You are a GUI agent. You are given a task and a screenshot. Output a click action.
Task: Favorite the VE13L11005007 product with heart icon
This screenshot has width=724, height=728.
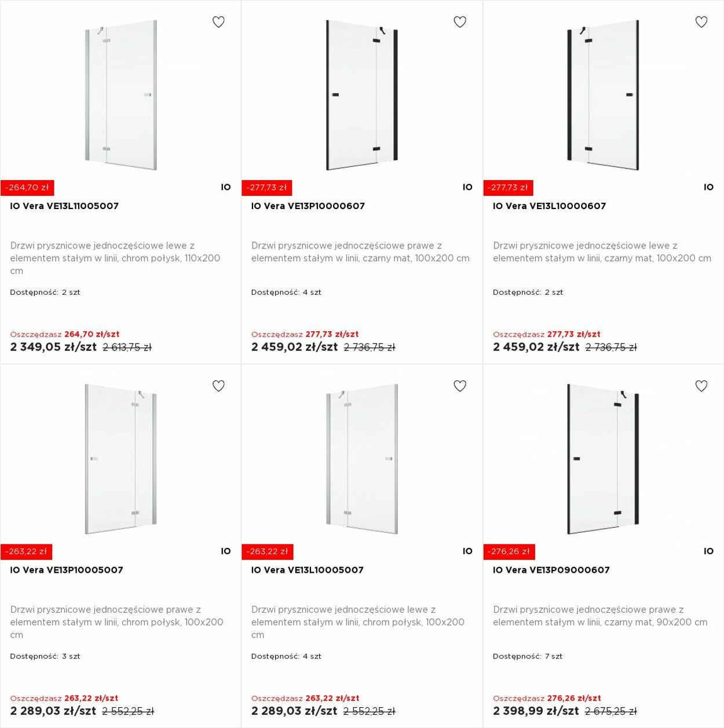[218, 22]
